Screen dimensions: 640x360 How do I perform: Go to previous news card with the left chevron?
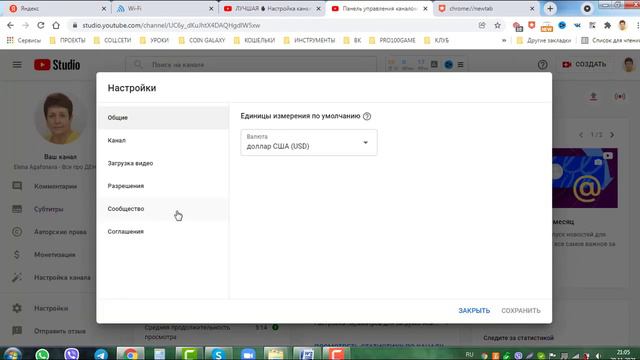[x=581, y=135]
